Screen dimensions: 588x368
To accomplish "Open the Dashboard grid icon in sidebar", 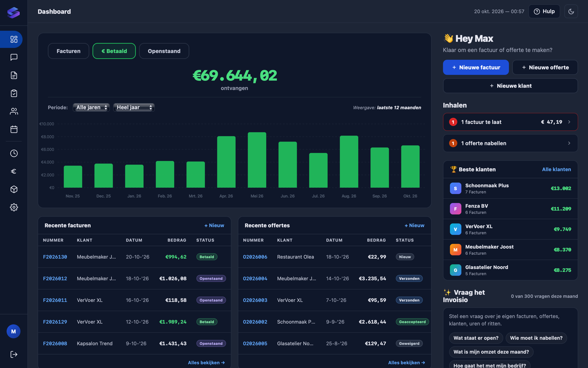I will click(x=14, y=39).
